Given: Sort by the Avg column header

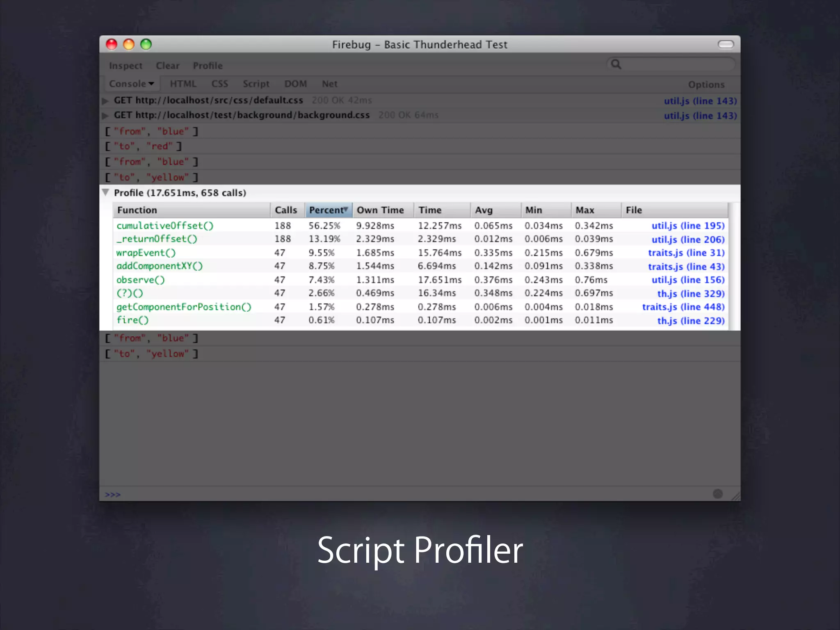Looking at the screenshot, I should [x=495, y=210].
